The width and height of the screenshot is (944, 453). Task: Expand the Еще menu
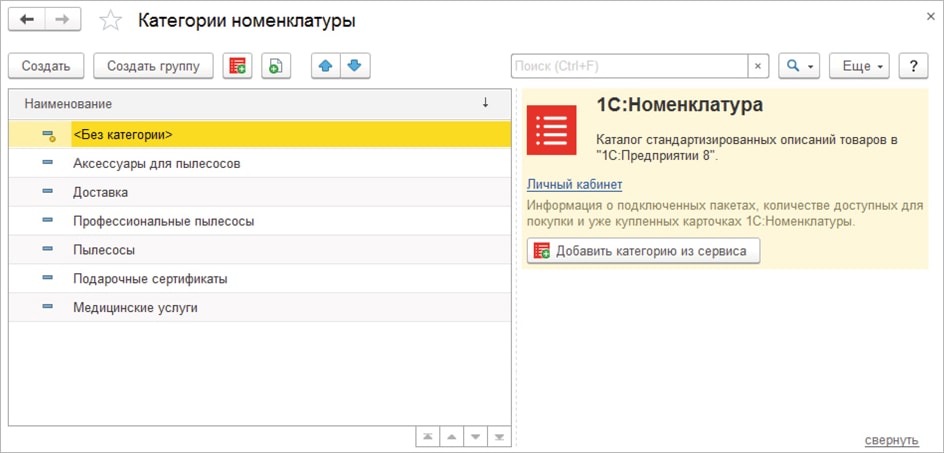863,66
